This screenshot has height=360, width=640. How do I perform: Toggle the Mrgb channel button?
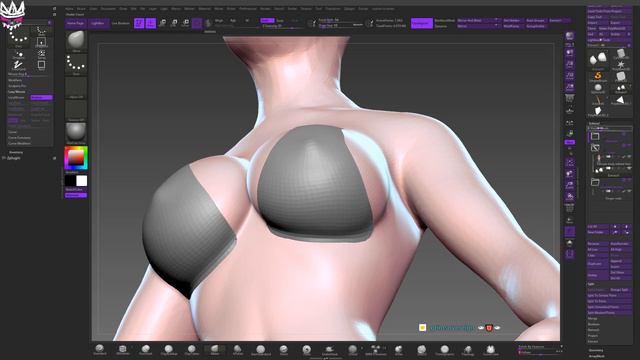pyautogui.click(x=219, y=20)
